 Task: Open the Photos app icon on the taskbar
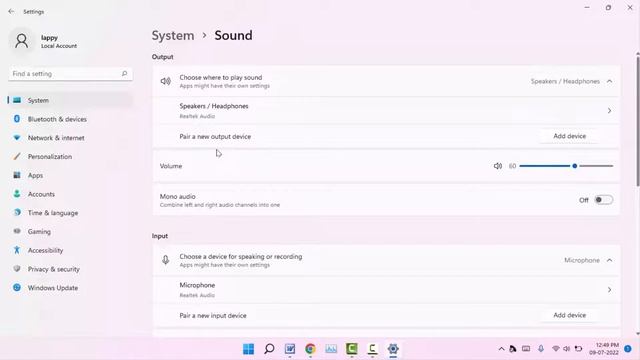pyautogui.click(x=331, y=349)
